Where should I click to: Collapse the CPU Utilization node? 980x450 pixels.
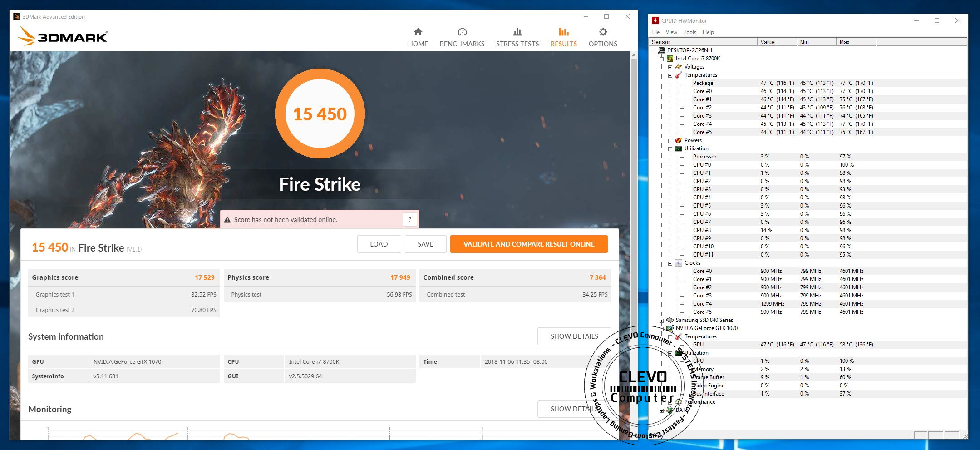pyautogui.click(x=670, y=149)
